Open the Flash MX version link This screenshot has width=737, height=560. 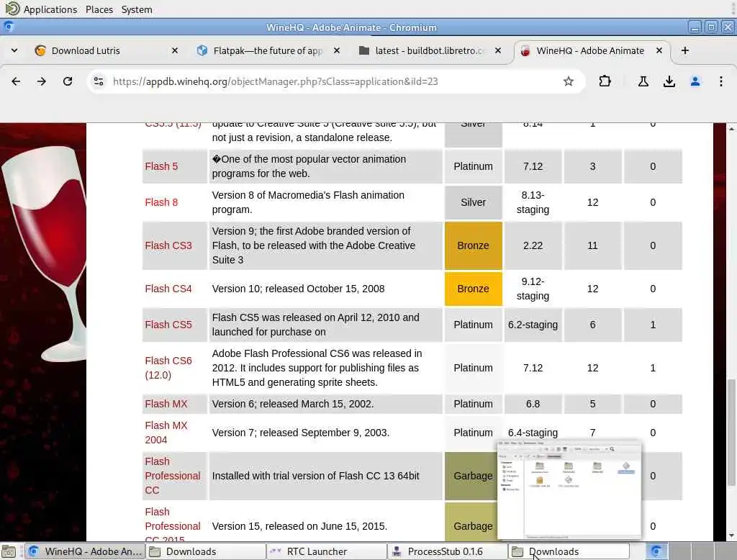point(166,404)
